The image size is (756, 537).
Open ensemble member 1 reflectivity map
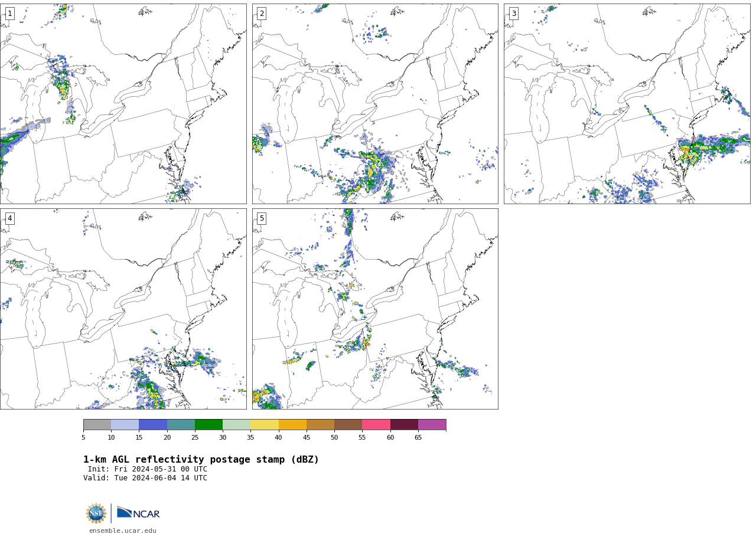pos(123,104)
